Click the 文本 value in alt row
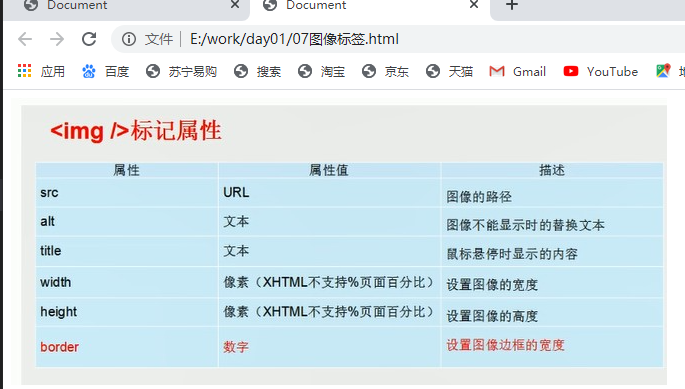Screen dimensions: 685x389 (329, 222)
